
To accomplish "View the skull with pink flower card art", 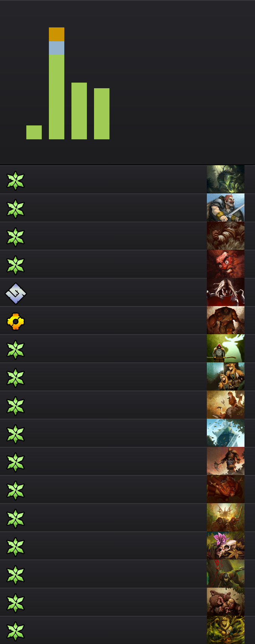I will tap(226, 546).
